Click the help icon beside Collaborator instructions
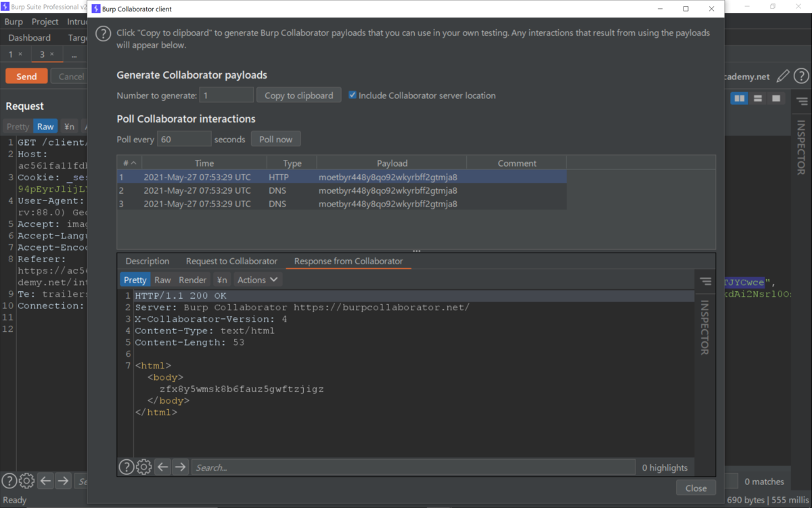The width and height of the screenshot is (812, 508). point(102,33)
